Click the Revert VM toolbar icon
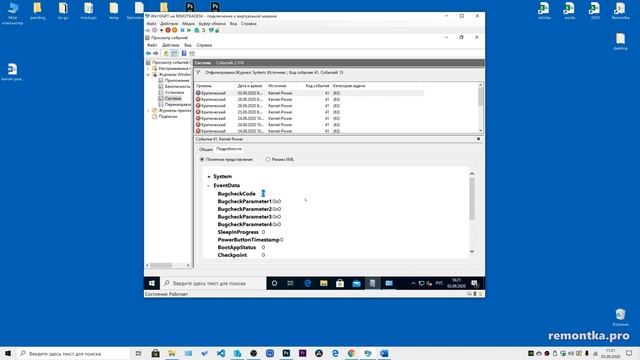This screenshot has width=640, height=360. point(203,30)
